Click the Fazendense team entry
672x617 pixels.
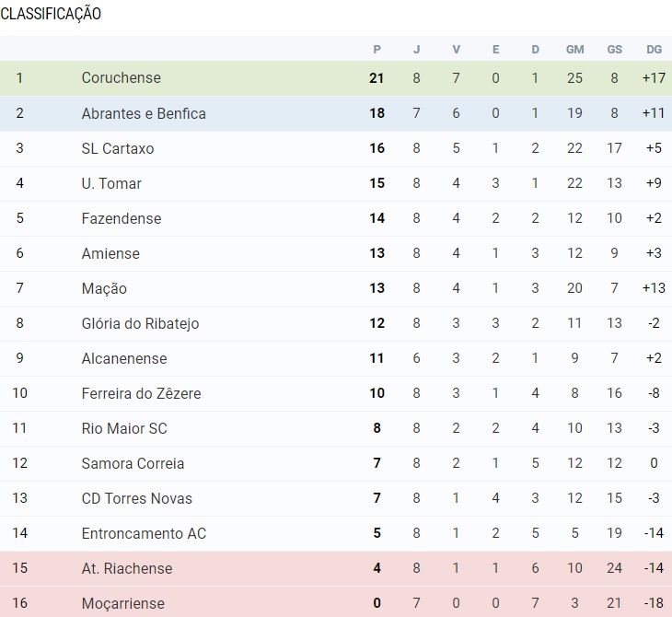[121, 218]
